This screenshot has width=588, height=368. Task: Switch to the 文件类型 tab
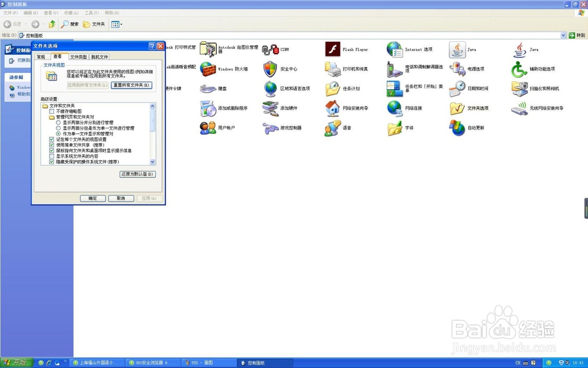(78, 57)
